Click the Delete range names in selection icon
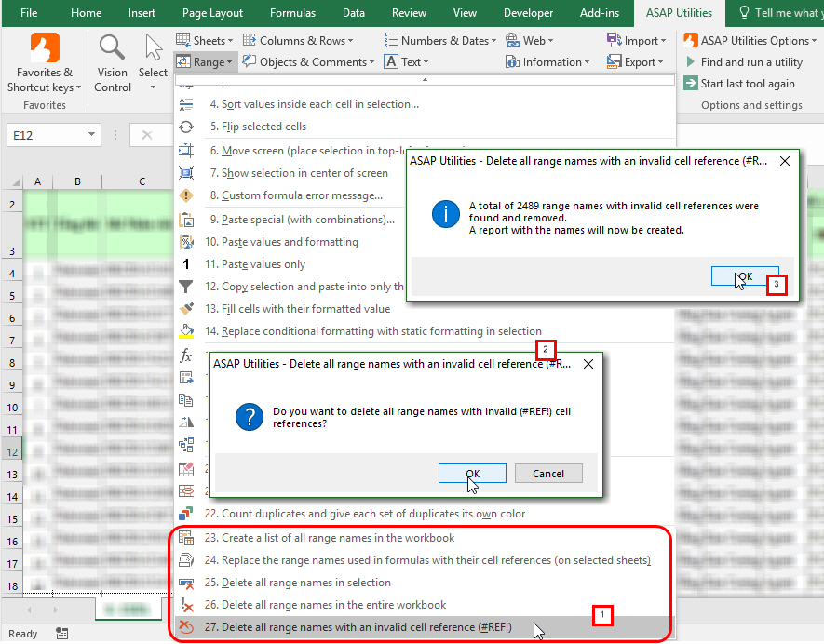 coord(186,583)
